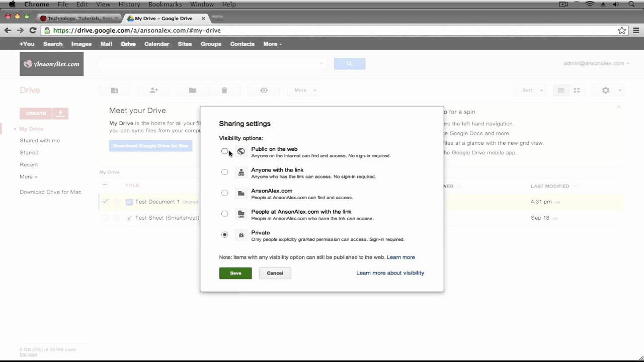Switch to grid view
This screenshot has height=362, width=644.
577,90
